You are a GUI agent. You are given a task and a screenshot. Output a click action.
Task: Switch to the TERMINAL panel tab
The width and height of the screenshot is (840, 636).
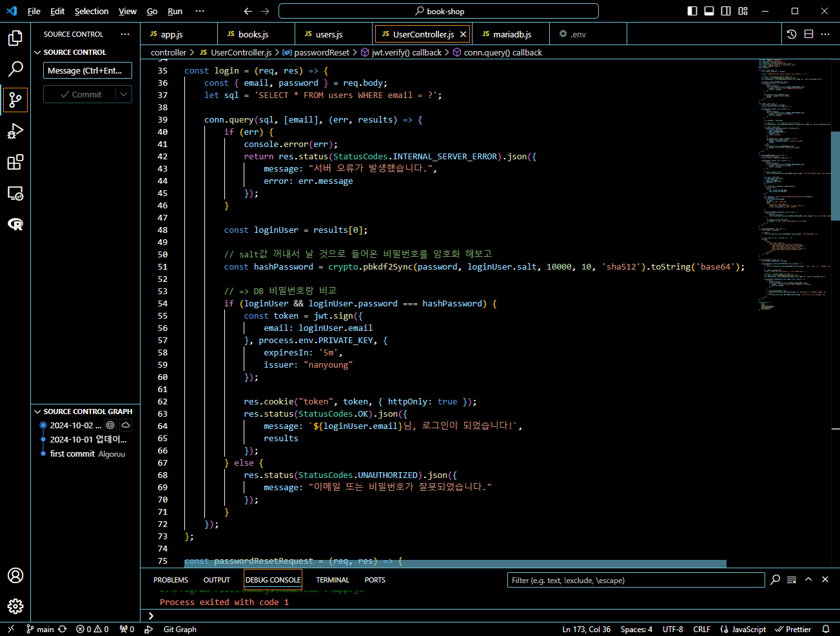click(x=333, y=580)
